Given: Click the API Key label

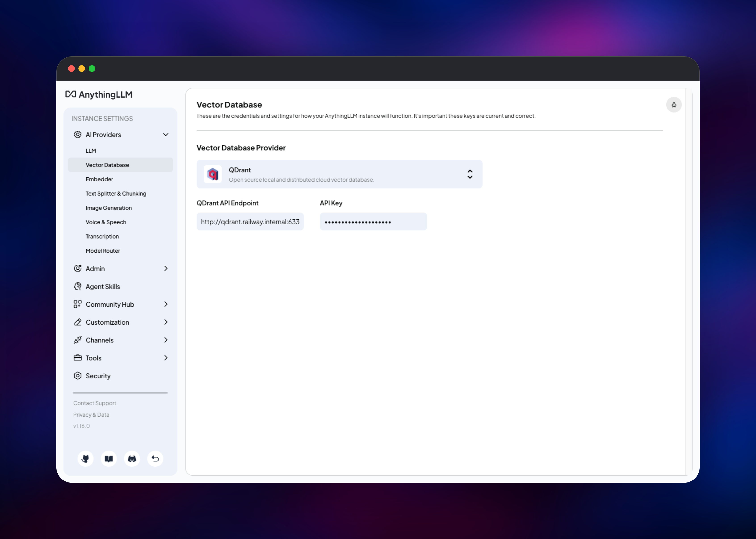Looking at the screenshot, I should click(331, 203).
